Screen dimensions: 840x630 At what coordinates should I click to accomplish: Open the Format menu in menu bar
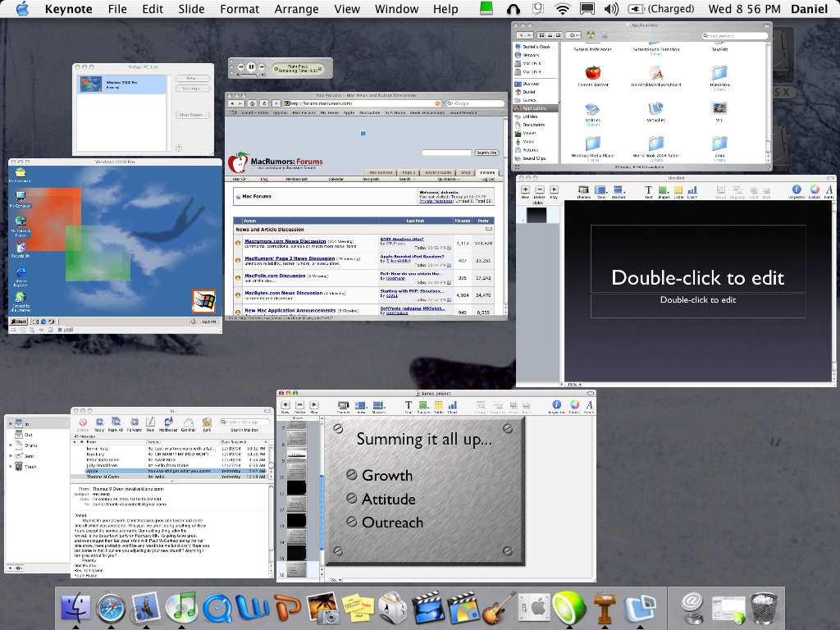(240, 9)
